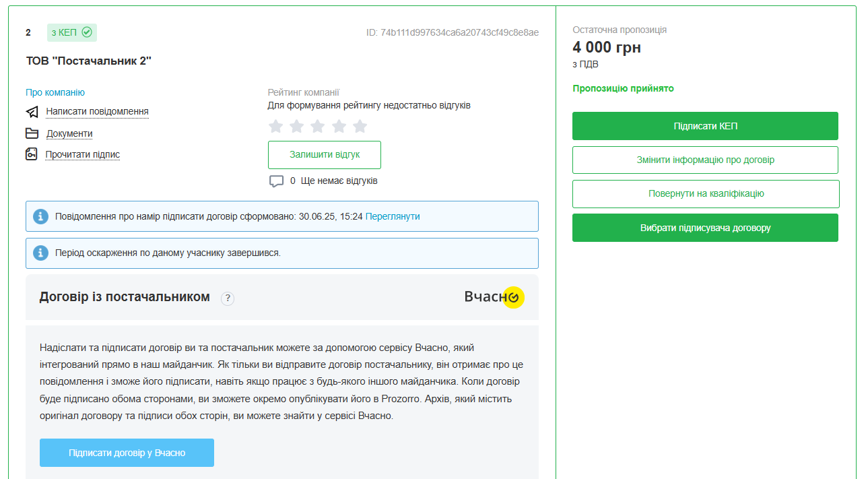This screenshot has width=868, height=479.
Task: Click the info icon in the notice about intent to sign
Action: click(x=41, y=216)
